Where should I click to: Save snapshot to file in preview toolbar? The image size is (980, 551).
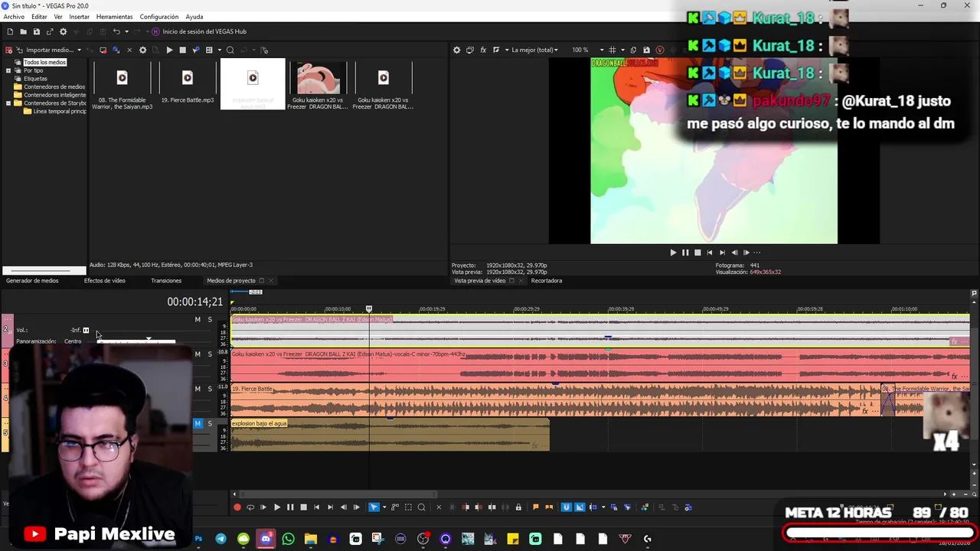[646, 50]
